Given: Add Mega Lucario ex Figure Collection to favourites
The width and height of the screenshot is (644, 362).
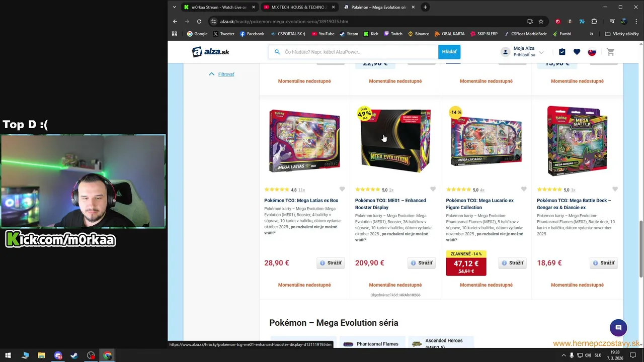Looking at the screenshot, I should click(524, 189).
